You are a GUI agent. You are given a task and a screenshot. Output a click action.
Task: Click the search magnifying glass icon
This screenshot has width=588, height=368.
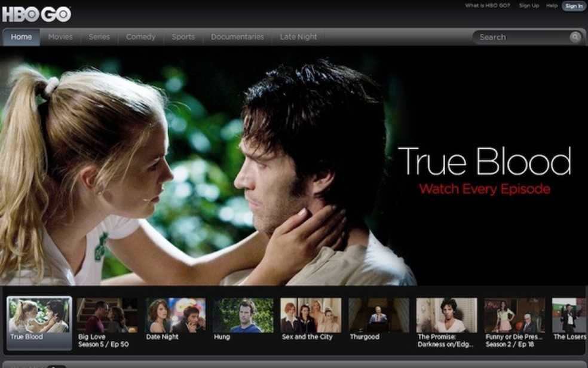576,36
